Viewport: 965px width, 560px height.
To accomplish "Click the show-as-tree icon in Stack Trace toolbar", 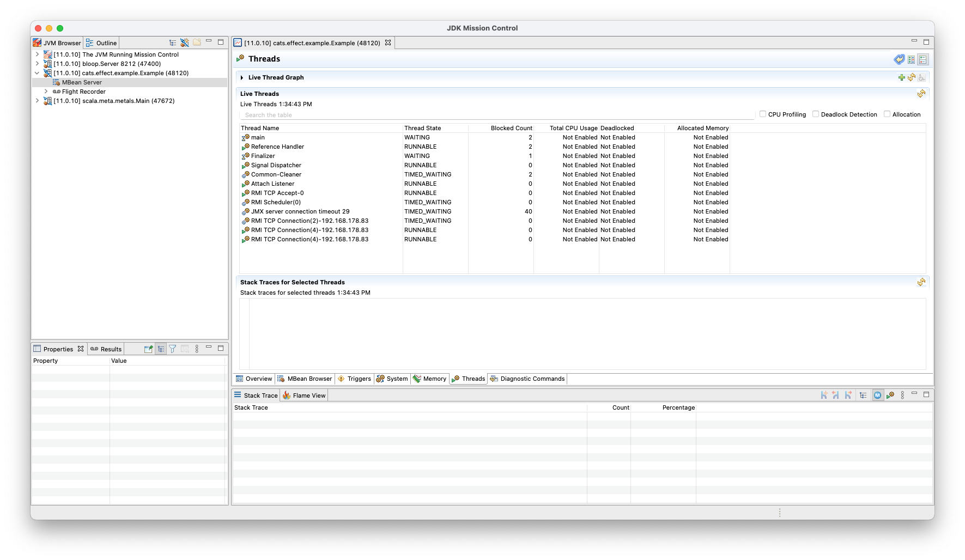I will pyautogui.click(x=863, y=395).
